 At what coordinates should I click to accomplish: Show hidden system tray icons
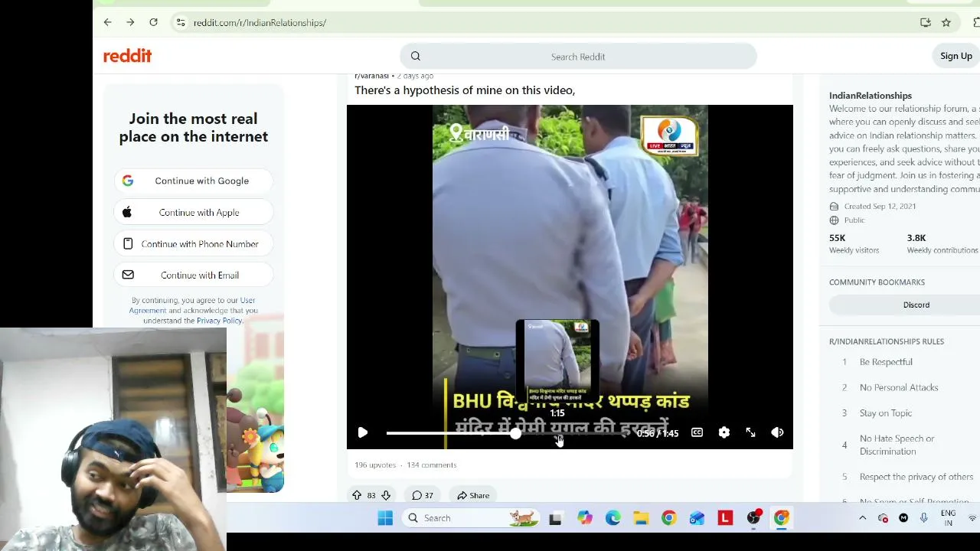coord(862,518)
